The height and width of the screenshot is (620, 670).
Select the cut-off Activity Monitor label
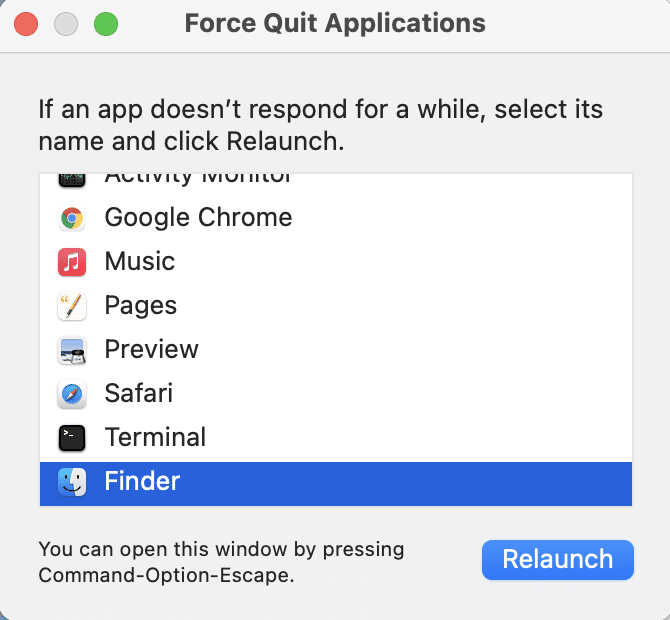click(x=198, y=180)
